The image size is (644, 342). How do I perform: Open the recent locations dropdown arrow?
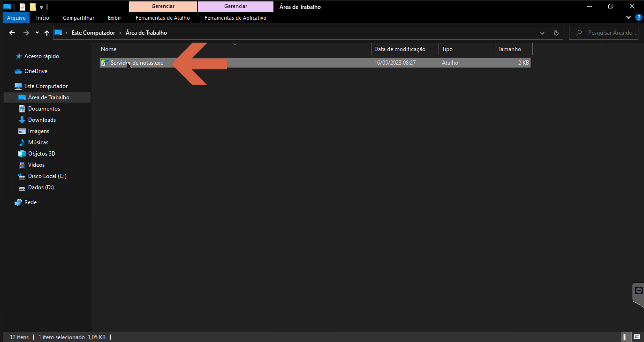pos(37,33)
